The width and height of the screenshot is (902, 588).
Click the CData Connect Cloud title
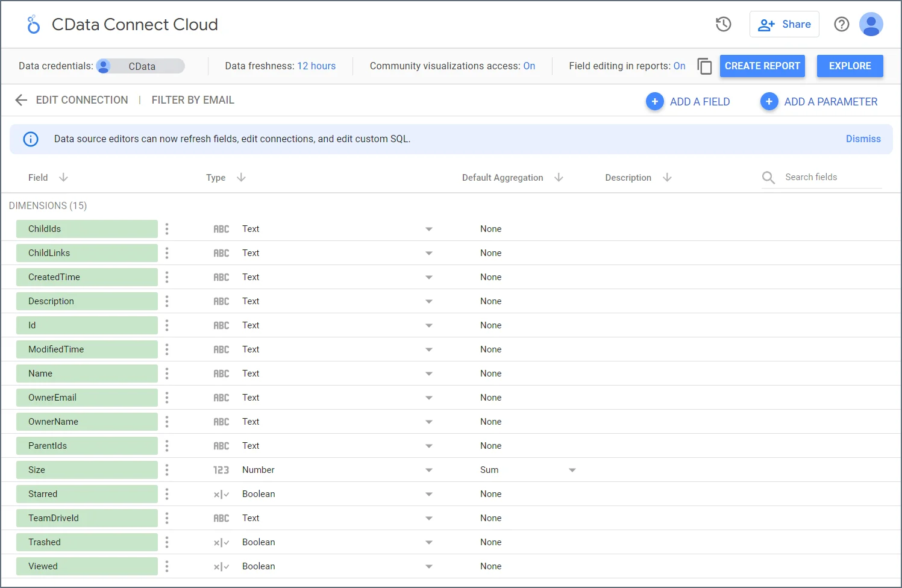(135, 25)
